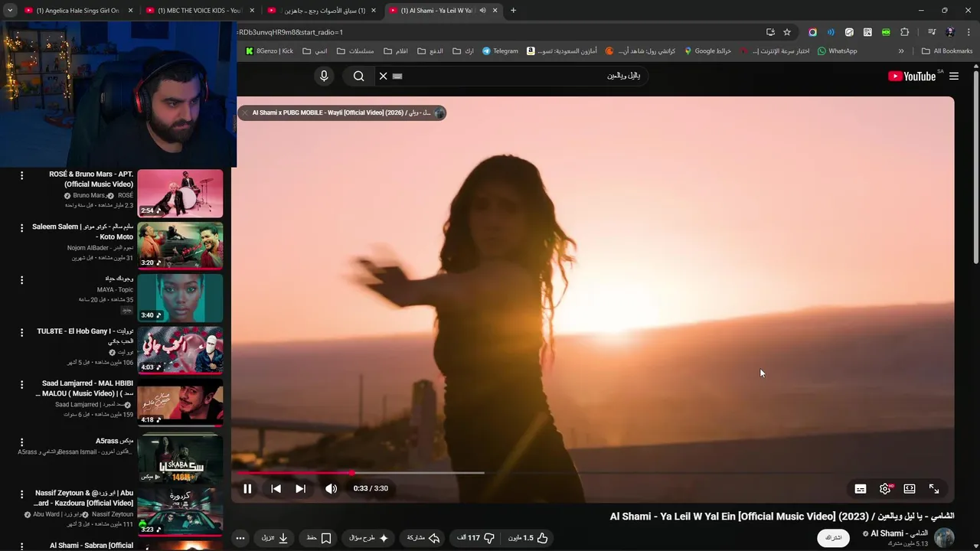Open the All Bookmarks folder
The image size is (980, 551).
coord(947,51)
